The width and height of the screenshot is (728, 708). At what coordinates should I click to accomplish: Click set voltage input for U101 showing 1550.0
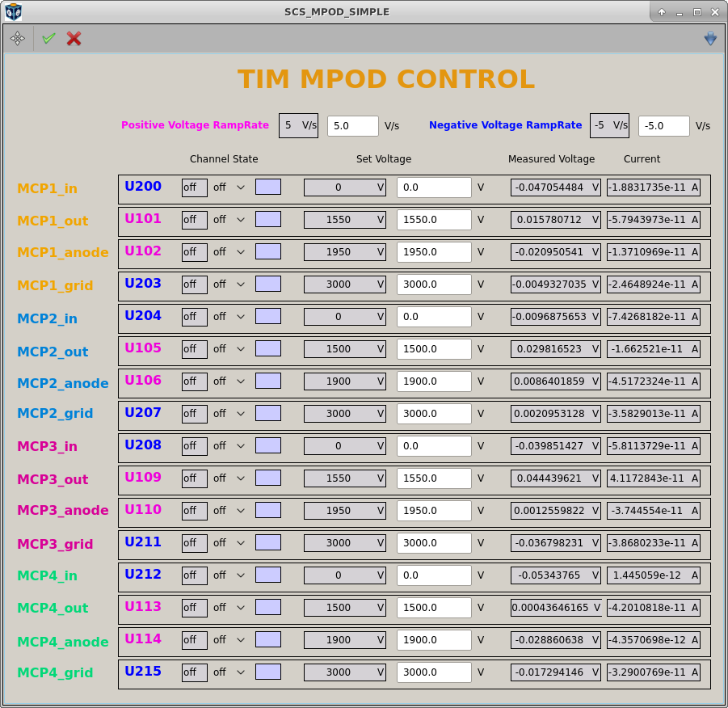tap(434, 219)
